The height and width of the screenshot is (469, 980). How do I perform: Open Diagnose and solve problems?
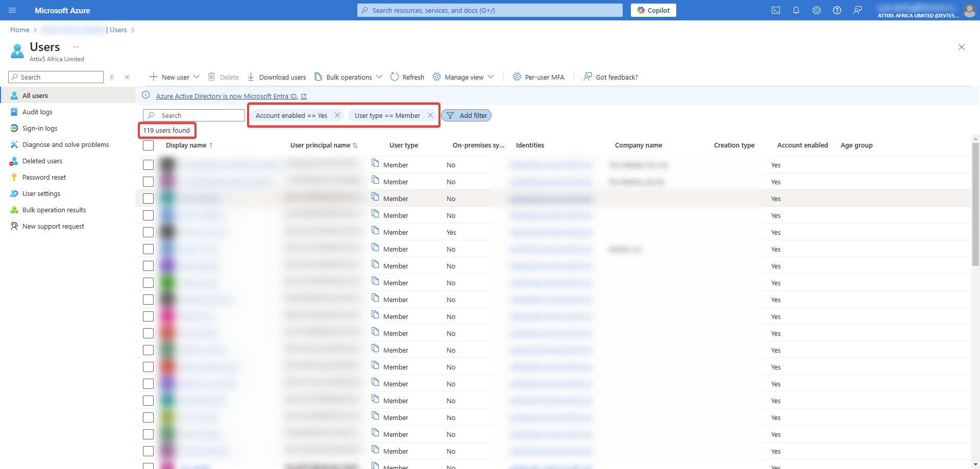[65, 144]
